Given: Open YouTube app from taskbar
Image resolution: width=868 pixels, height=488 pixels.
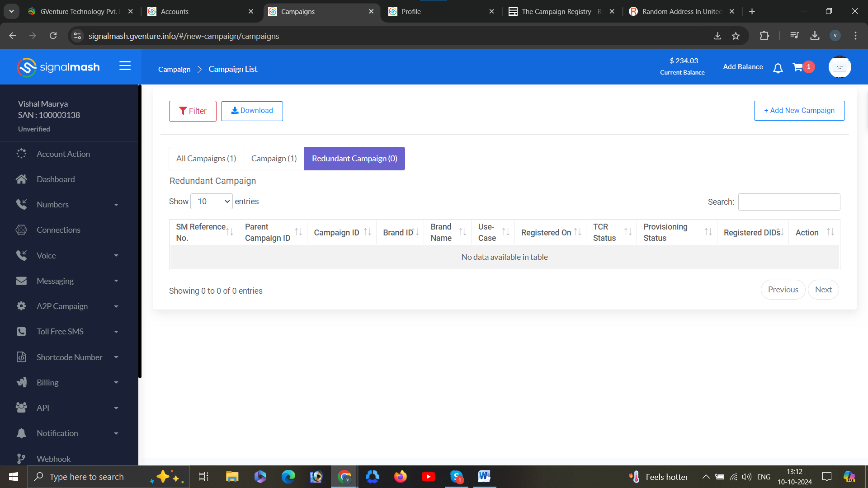Looking at the screenshot, I should coord(428,477).
